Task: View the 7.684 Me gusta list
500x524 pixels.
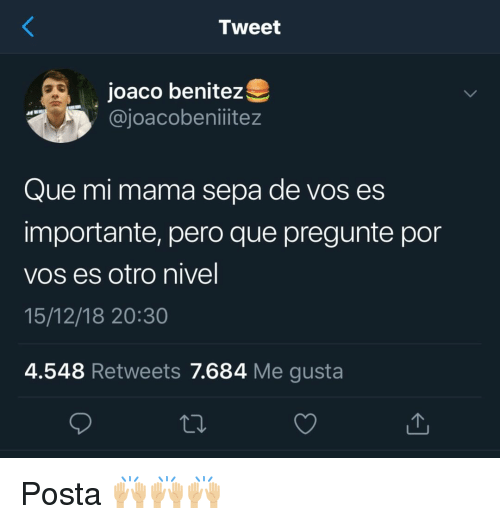Action: [x=267, y=372]
